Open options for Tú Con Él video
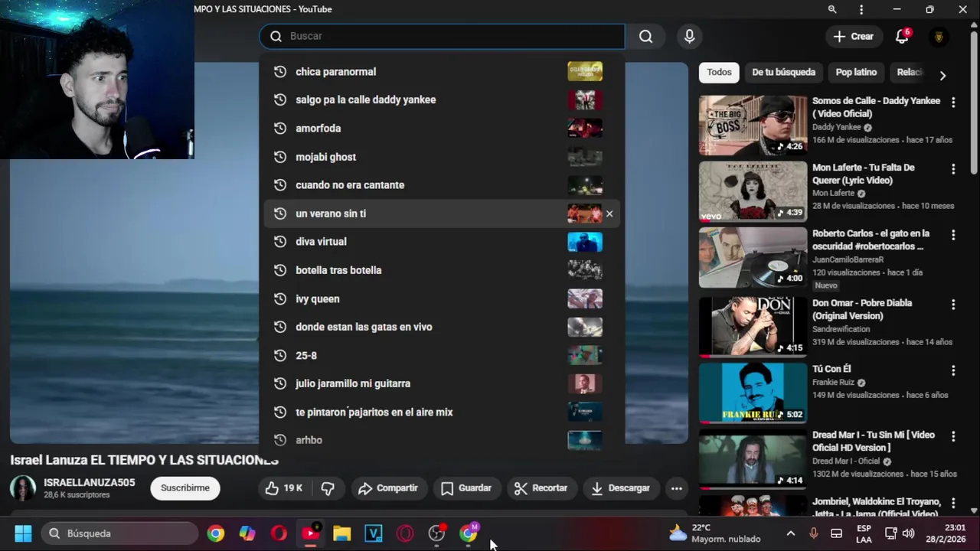Viewport: 980px width, 551px height. pyautogui.click(x=953, y=370)
